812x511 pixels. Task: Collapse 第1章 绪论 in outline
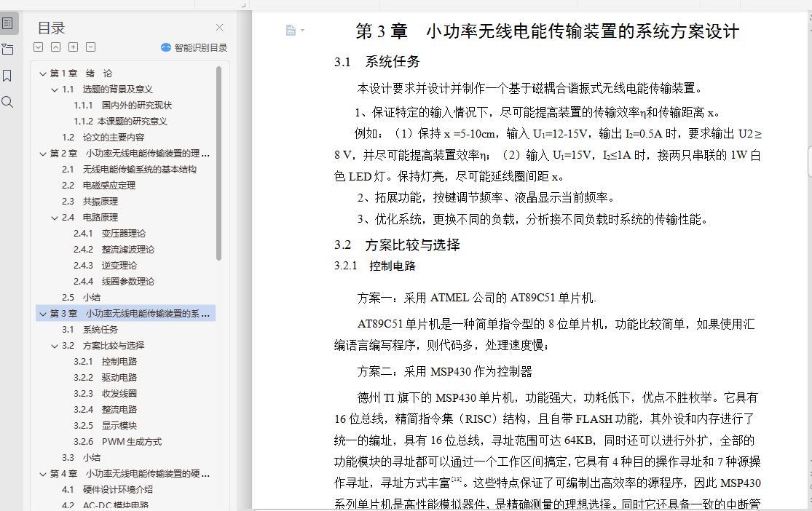coord(43,74)
